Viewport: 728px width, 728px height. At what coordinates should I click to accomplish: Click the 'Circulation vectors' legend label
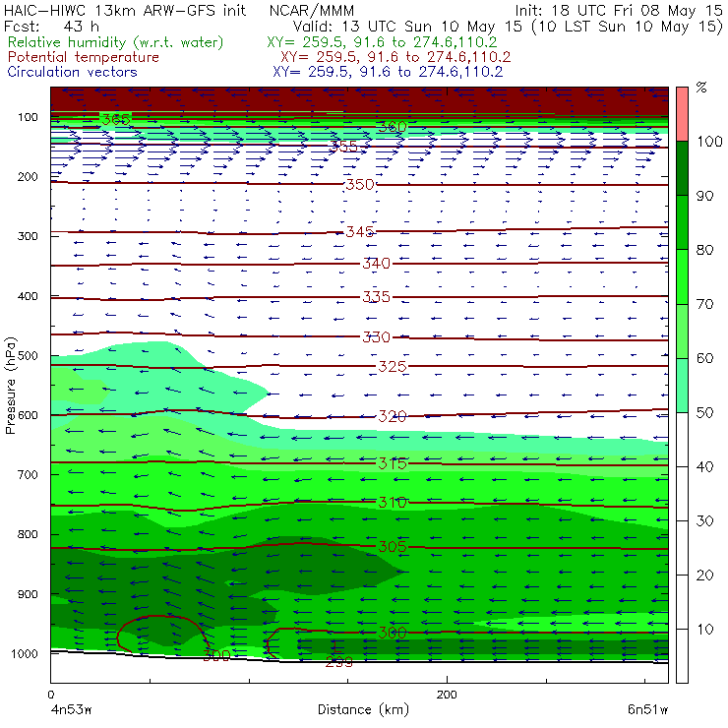[x=72, y=72]
